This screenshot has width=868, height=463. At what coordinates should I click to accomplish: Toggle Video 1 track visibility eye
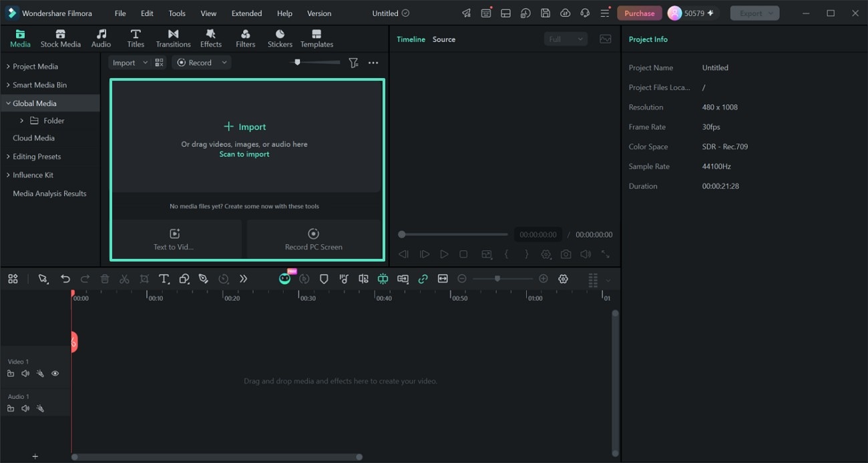(x=55, y=374)
